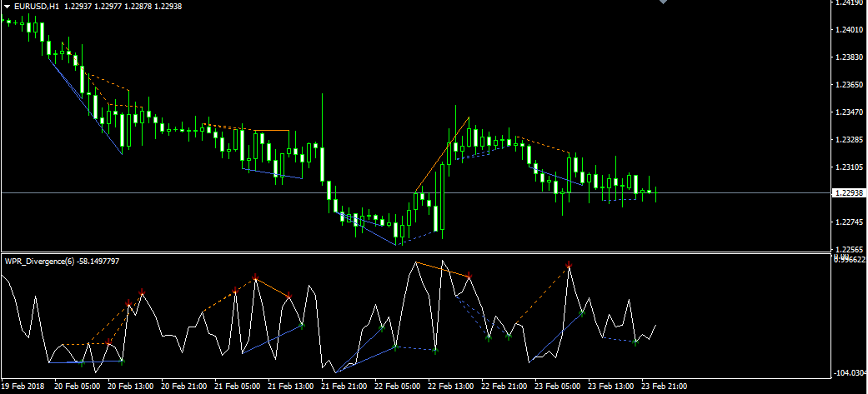Click red arrow ending the solid orange indicator line
This screenshot has height=394, width=868.
pos(470,275)
